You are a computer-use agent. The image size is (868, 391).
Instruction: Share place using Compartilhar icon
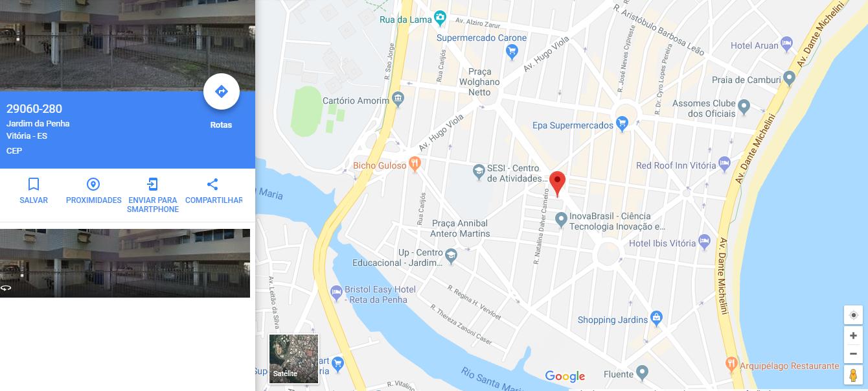[x=212, y=184]
